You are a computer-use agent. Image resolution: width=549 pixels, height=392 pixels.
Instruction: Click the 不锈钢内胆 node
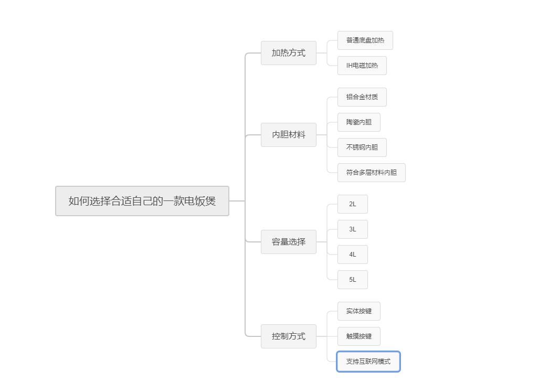pyautogui.click(x=362, y=147)
